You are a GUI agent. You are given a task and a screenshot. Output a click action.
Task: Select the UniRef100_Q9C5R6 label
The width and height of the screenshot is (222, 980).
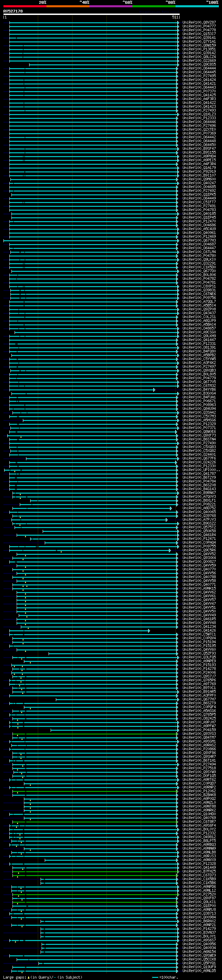coord(199,550)
